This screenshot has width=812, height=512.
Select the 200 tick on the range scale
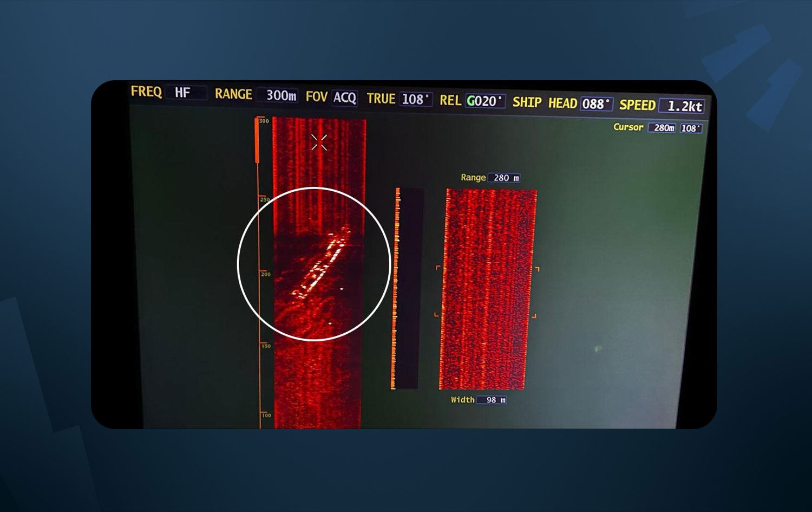(x=265, y=274)
